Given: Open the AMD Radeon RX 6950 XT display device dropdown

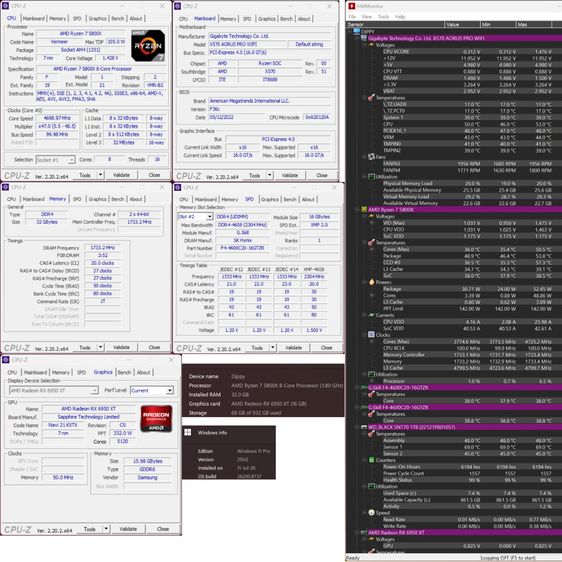Looking at the screenshot, I should click(95, 390).
